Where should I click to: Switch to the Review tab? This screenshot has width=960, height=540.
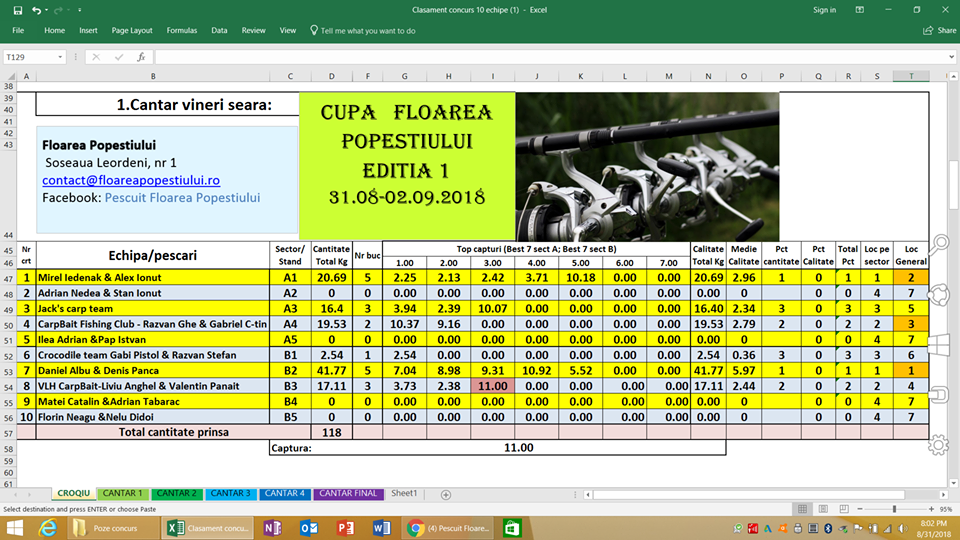point(253,31)
